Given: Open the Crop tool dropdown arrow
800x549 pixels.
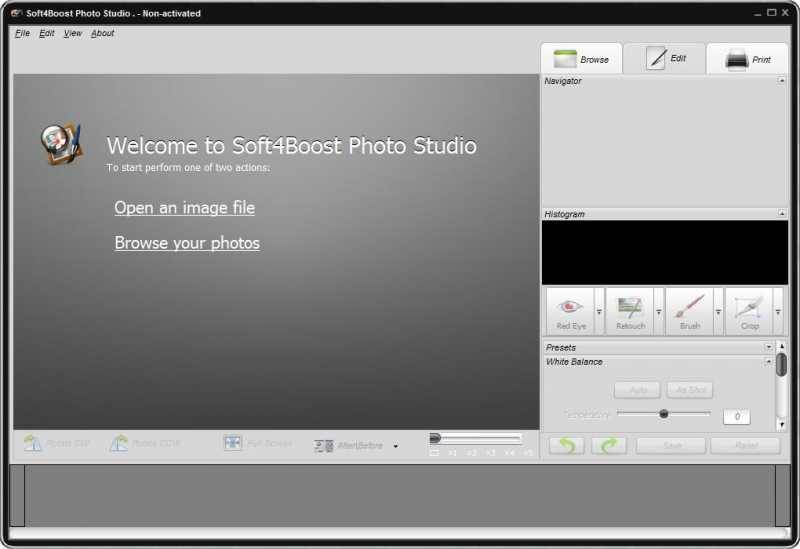Looking at the screenshot, I should tap(778, 311).
